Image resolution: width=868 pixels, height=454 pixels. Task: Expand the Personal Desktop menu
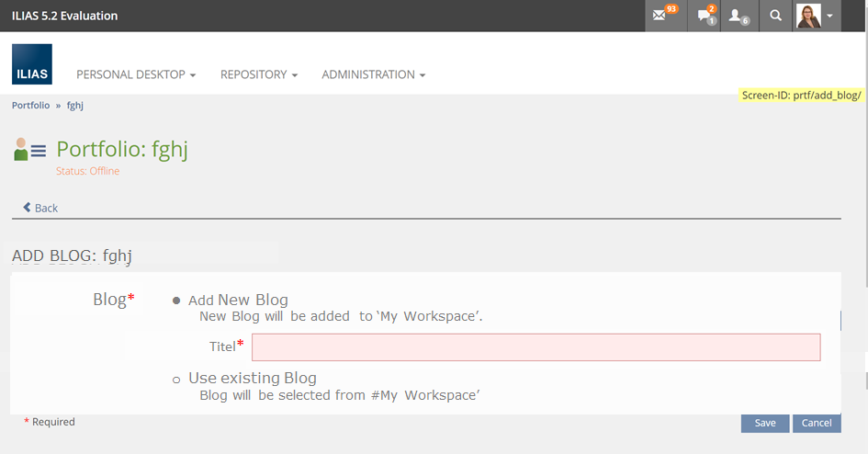(x=136, y=74)
